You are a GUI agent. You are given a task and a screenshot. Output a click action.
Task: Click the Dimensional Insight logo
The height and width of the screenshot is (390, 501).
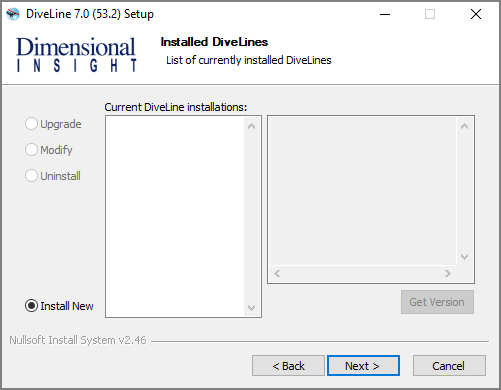[76, 54]
